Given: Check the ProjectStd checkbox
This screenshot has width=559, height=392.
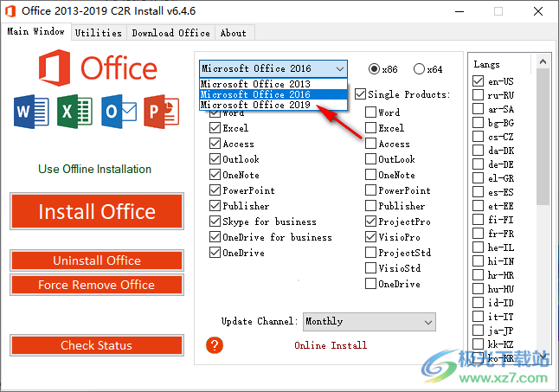Looking at the screenshot, I should click(370, 253).
